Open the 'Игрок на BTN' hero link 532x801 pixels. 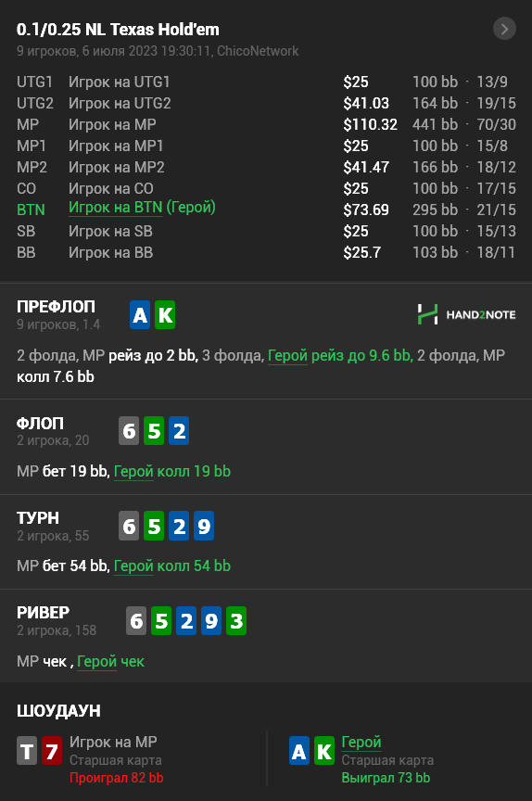tap(115, 208)
